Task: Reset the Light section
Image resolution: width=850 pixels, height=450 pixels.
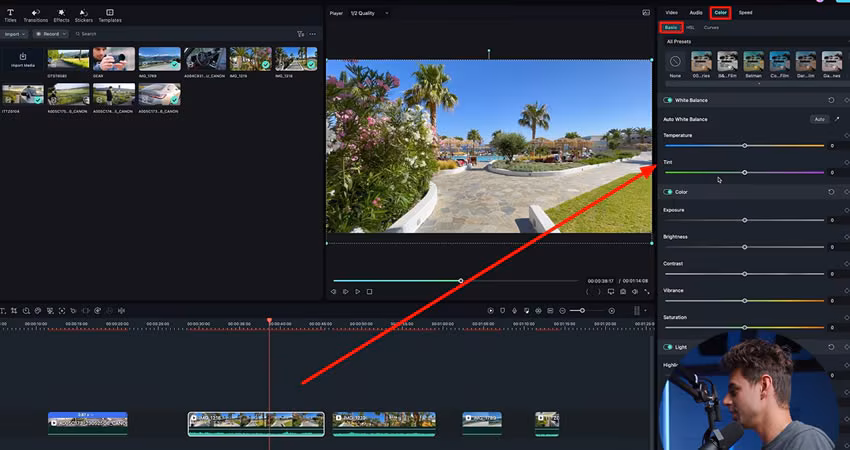Action: click(x=831, y=347)
